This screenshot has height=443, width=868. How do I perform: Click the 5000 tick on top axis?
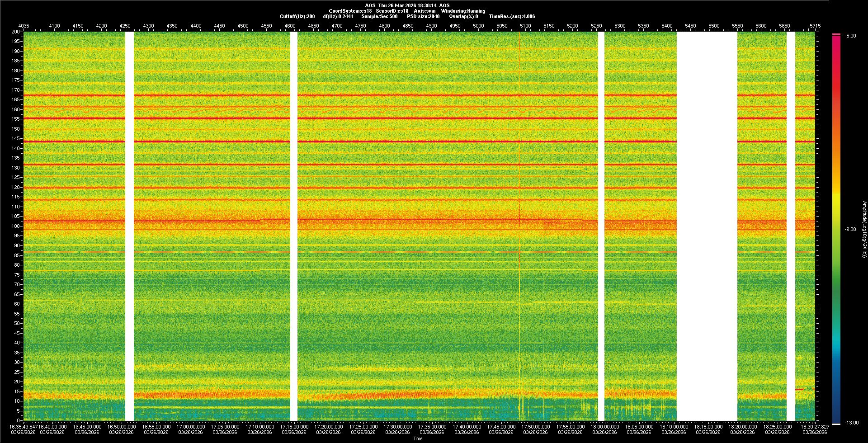coord(478,26)
